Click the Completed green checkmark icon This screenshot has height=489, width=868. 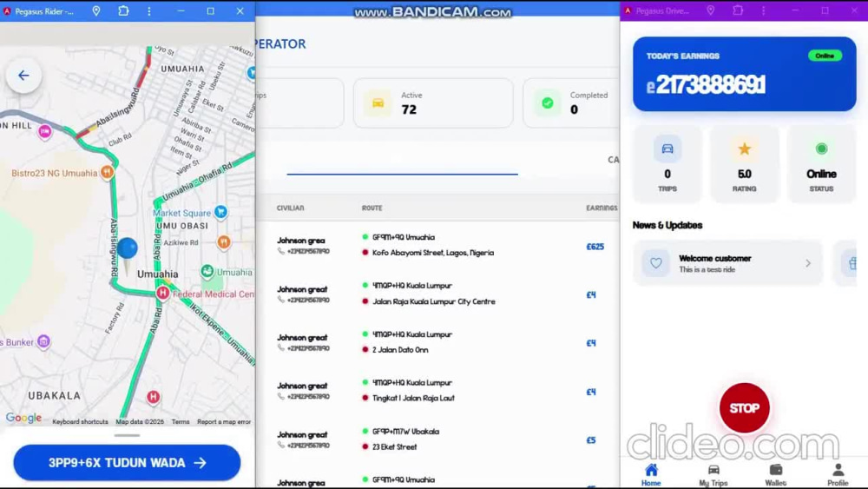click(548, 103)
